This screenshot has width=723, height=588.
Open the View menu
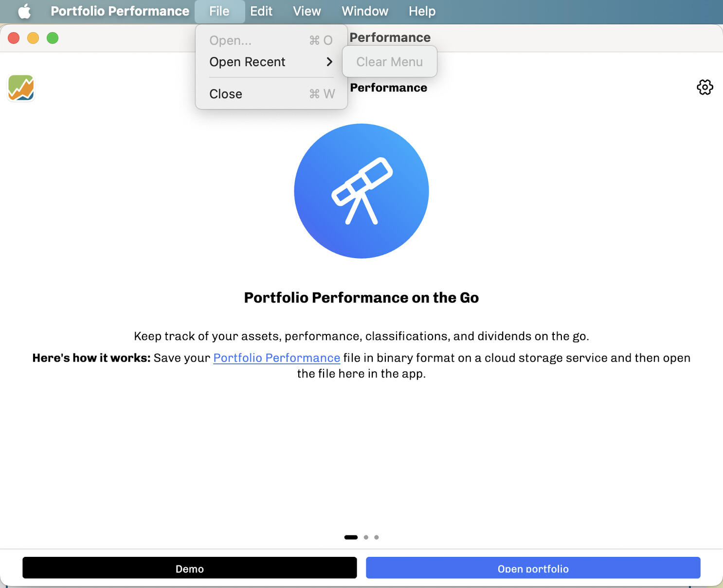point(307,11)
